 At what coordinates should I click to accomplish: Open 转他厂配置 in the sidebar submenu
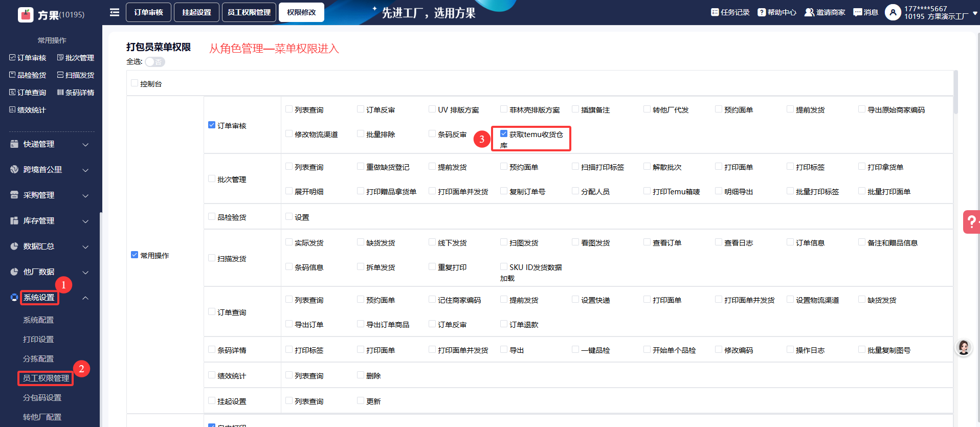pos(42,417)
